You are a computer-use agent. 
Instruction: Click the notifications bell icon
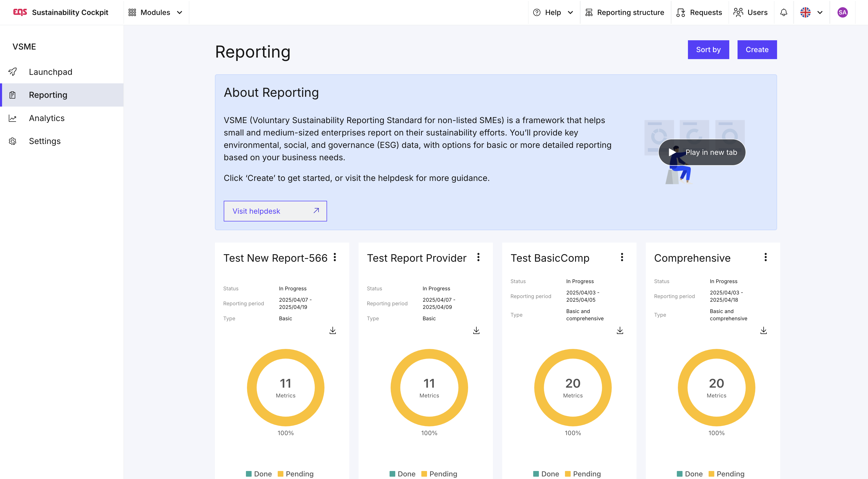[x=784, y=12]
